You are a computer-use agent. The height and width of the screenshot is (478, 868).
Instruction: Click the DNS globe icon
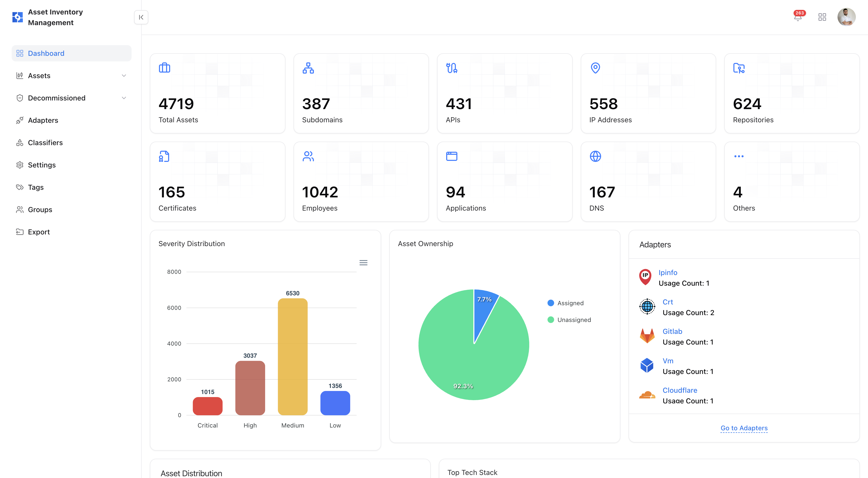(596, 156)
